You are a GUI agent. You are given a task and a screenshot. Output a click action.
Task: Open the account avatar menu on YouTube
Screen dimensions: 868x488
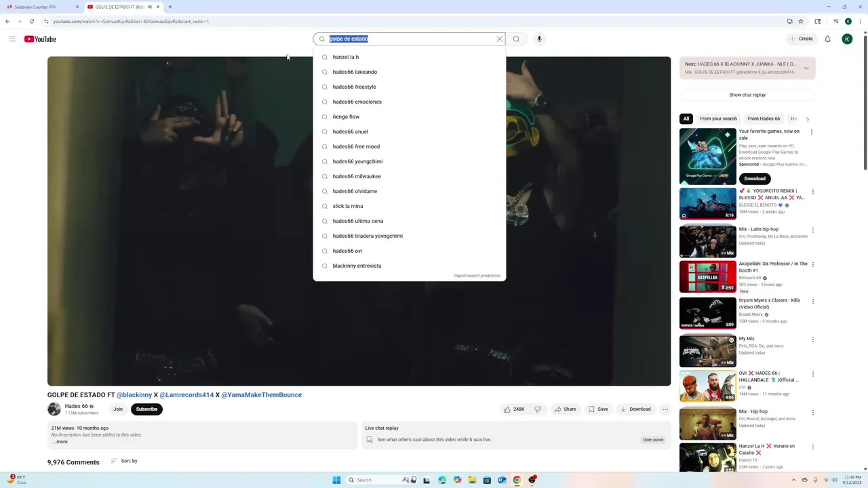click(847, 39)
